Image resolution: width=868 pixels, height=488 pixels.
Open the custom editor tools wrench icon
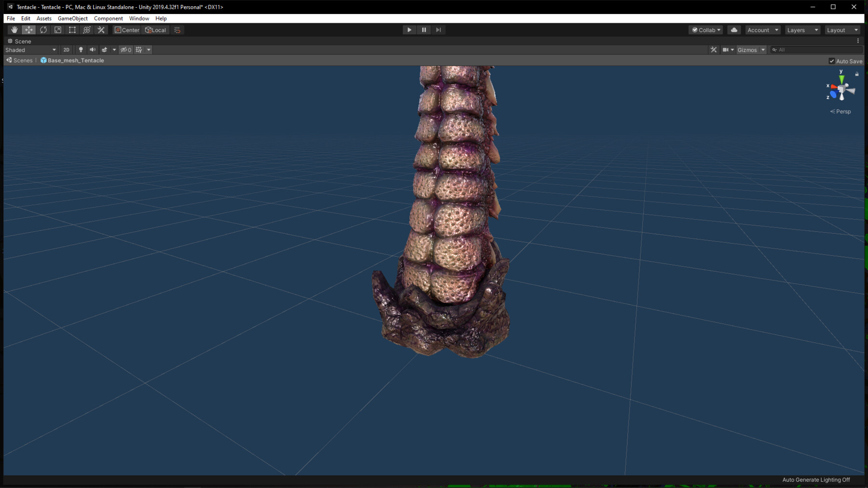(x=101, y=29)
